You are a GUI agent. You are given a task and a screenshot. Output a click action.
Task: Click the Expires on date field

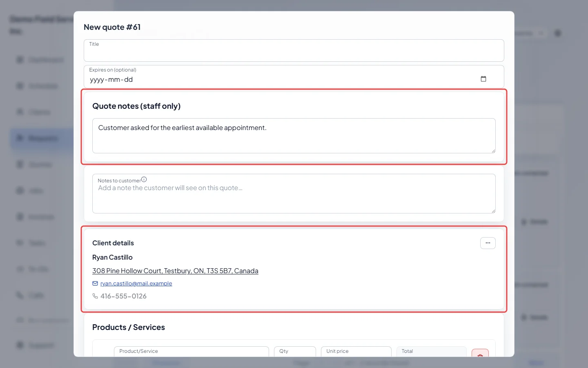coord(294,76)
